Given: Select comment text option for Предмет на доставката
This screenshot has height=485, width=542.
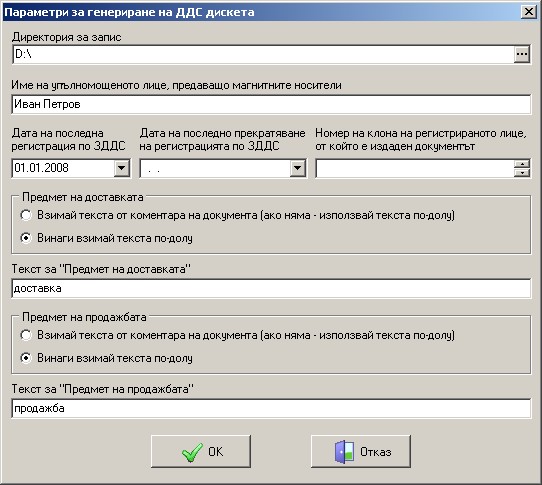Looking at the screenshot, I should tap(26, 215).
